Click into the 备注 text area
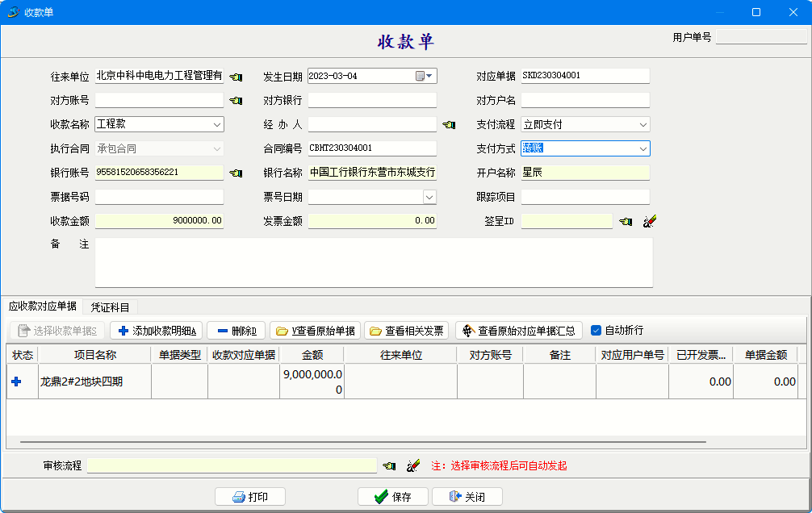This screenshot has height=513, width=812. (x=373, y=262)
